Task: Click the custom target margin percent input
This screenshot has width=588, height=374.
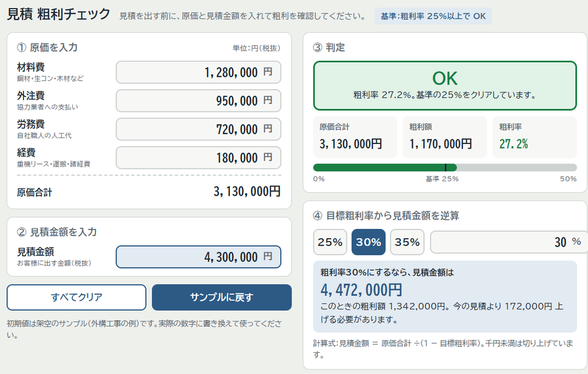Action: pos(509,242)
